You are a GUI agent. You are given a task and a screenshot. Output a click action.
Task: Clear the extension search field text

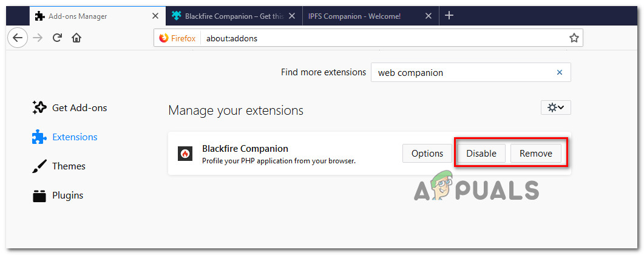(x=560, y=72)
